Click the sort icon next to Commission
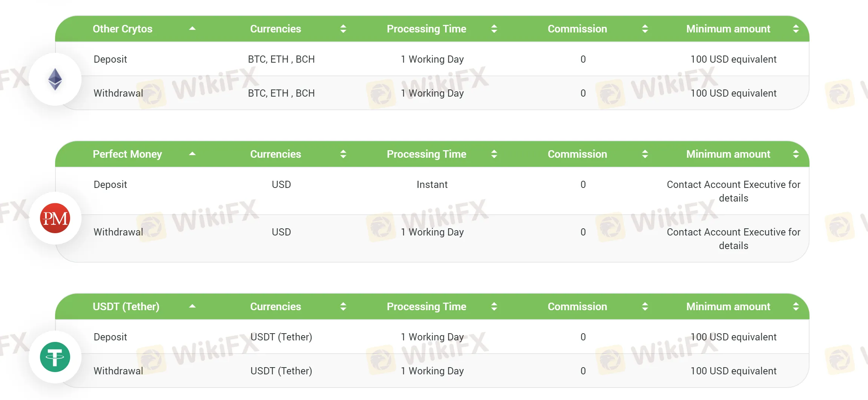The image size is (868, 400). [645, 29]
